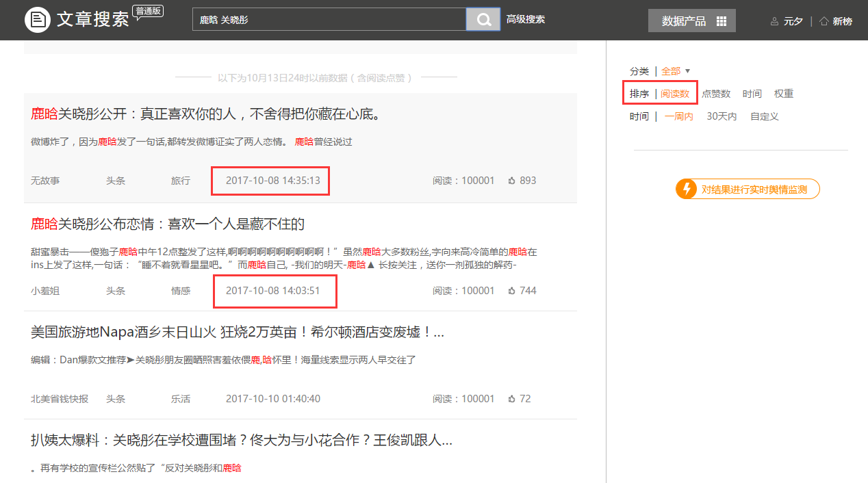Click timestamp 2017-10-10 01:40:40
The image size is (868, 483).
coord(273,399)
